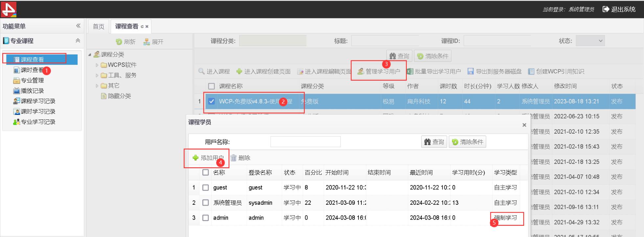Click 进入课程 toolbar item
The width and height of the screenshot is (644, 237).
214,71
